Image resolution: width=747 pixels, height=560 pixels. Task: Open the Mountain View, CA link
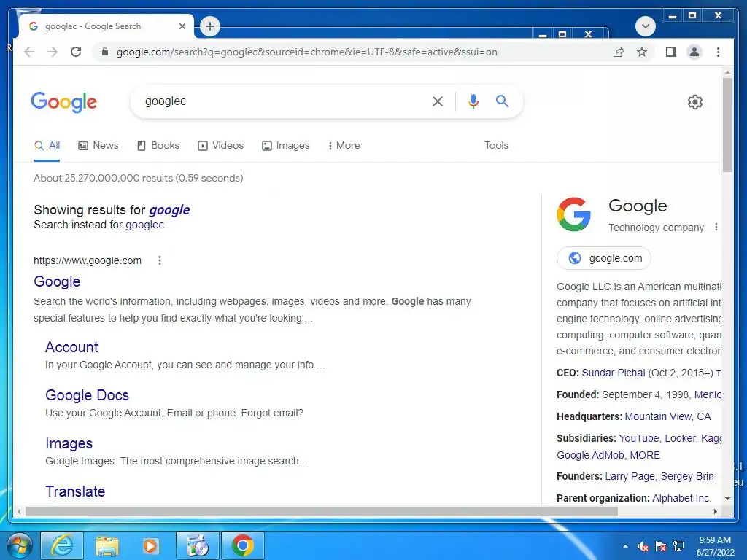point(667,416)
